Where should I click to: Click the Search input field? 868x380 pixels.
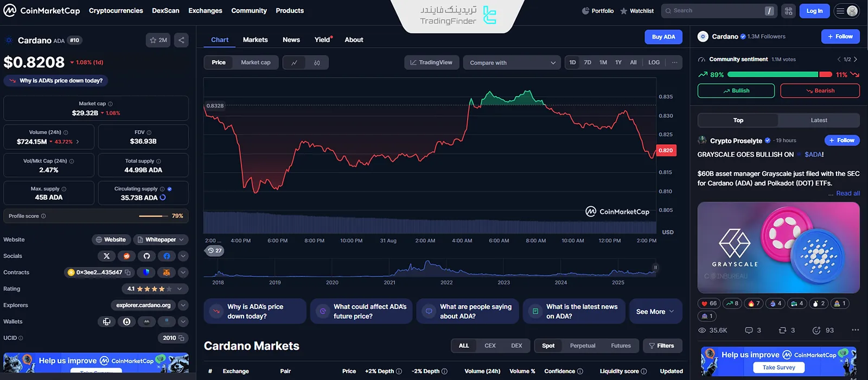coord(716,11)
